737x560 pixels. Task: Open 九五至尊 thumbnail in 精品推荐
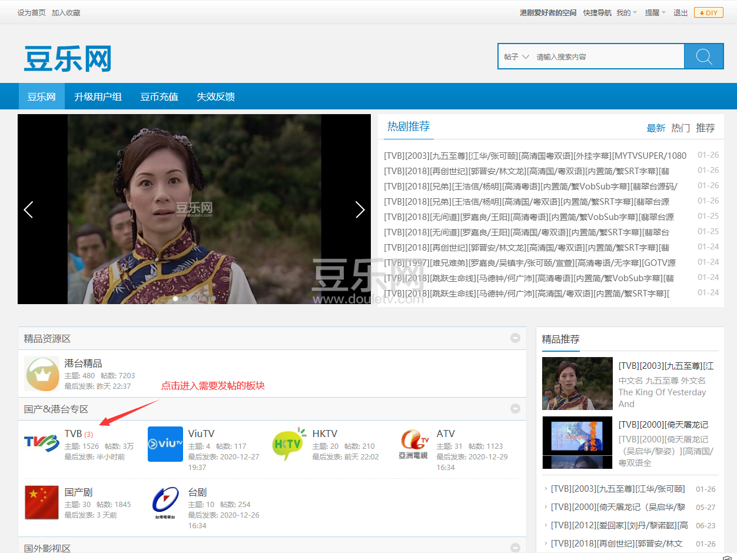(577, 384)
